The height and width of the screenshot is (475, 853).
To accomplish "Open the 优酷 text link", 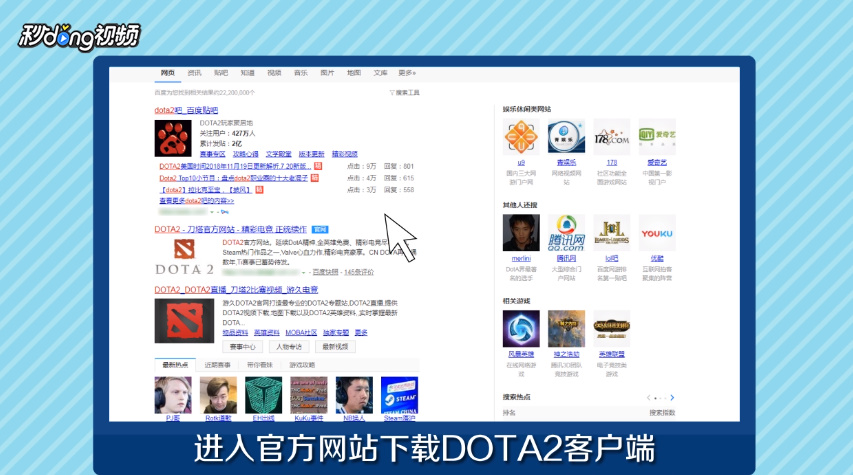I will click(657, 258).
